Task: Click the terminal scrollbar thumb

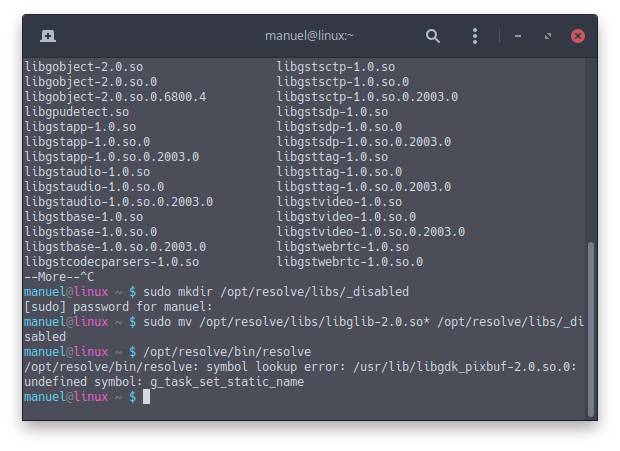Action: click(x=591, y=329)
